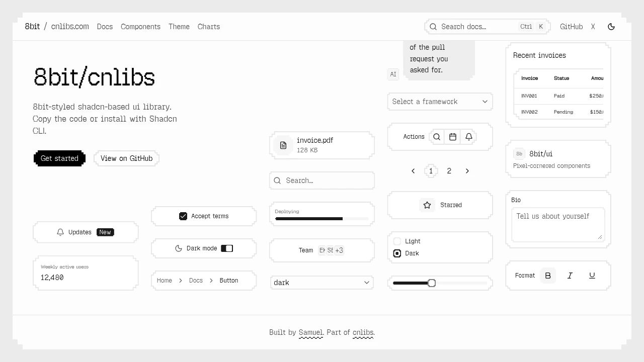Click the AI avatar badge by chat bubble
The height and width of the screenshot is (362, 644).
point(393,74)
